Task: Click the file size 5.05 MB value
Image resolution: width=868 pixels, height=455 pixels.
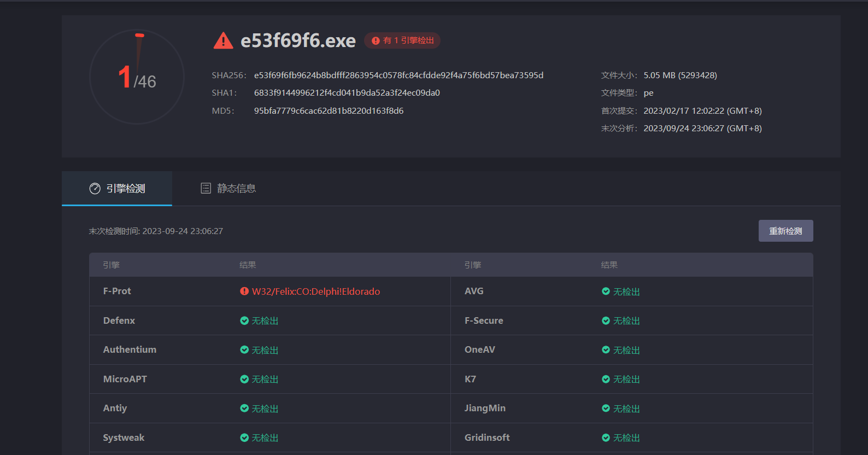Action: (680, 75)
